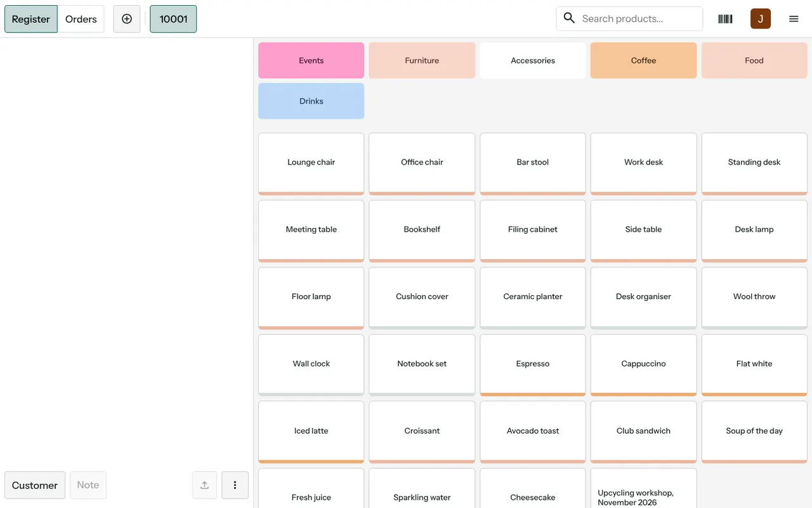Screen dimensions: 812x508
Task: Add Office chair to the order
Action: pyautogui.click(x=422, y=163)
